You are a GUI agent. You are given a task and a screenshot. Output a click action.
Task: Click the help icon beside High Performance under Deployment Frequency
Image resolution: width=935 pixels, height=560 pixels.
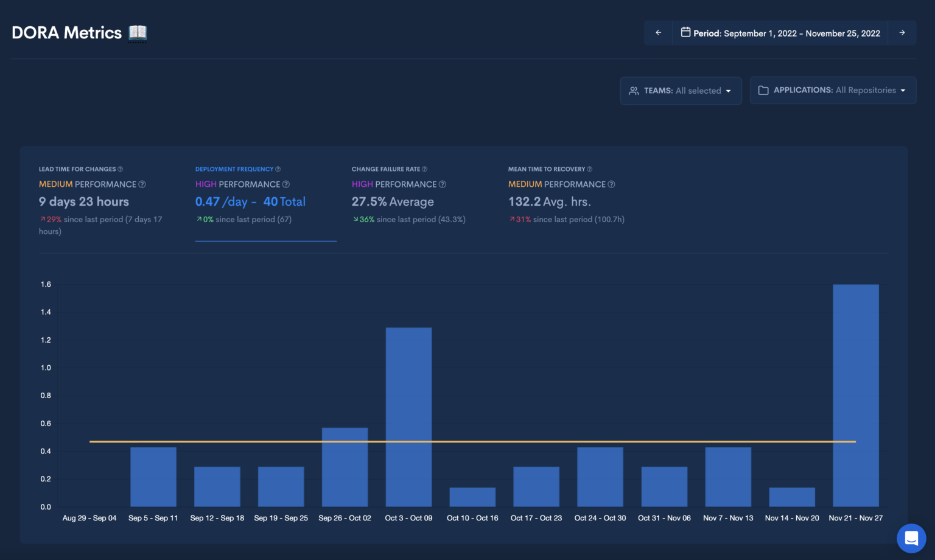[x=285, y=184]
